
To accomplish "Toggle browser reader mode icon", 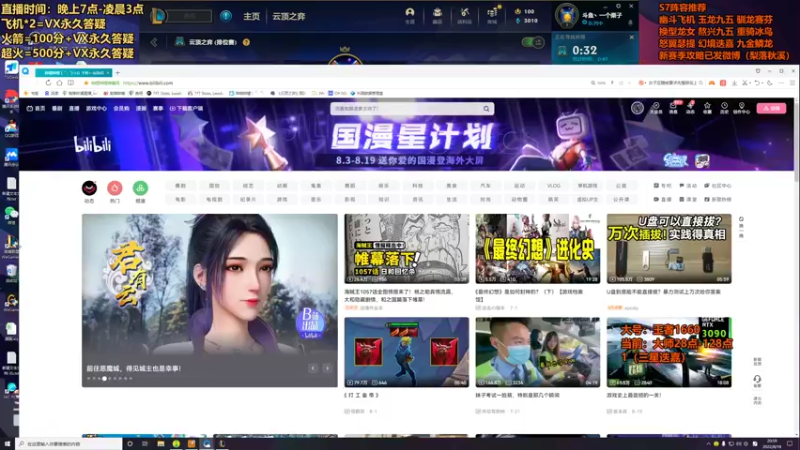I will click(71, 83).
